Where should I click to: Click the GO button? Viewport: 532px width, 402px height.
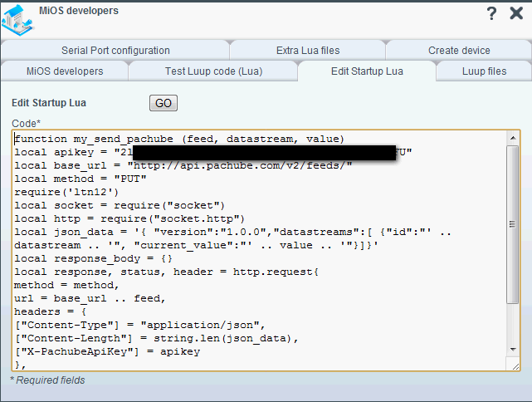(164, 103)
